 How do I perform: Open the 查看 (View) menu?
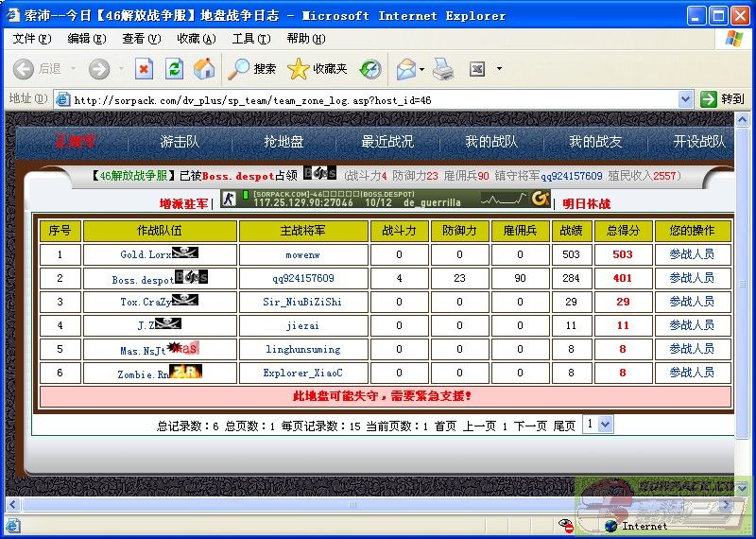click(141, 39)
